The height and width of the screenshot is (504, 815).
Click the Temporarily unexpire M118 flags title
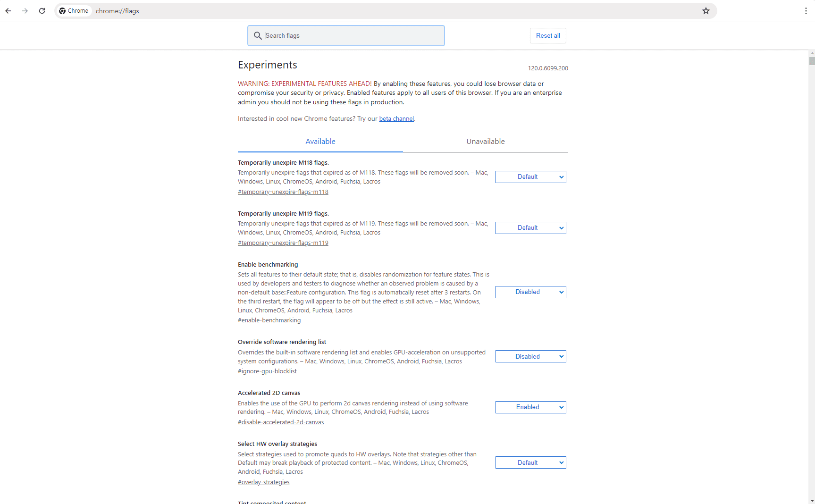283,163
